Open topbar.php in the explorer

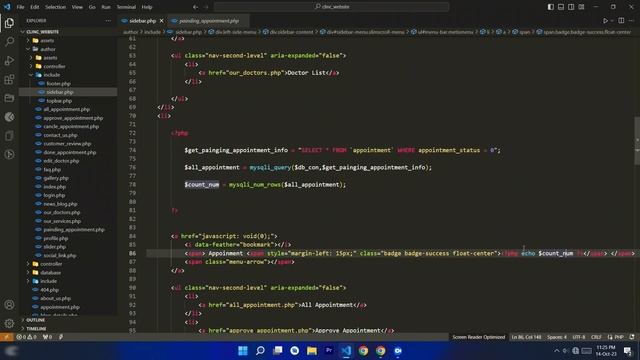tap(59, 100)
